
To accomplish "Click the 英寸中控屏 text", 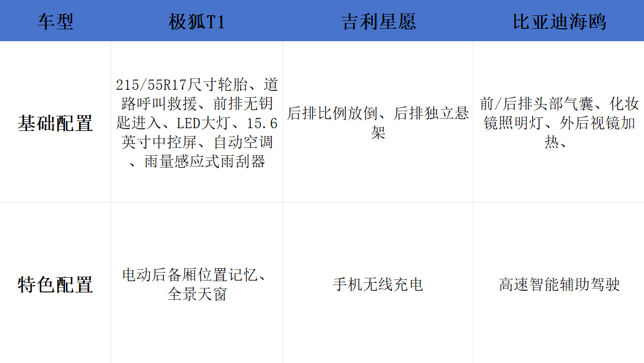I will [156, 142].
